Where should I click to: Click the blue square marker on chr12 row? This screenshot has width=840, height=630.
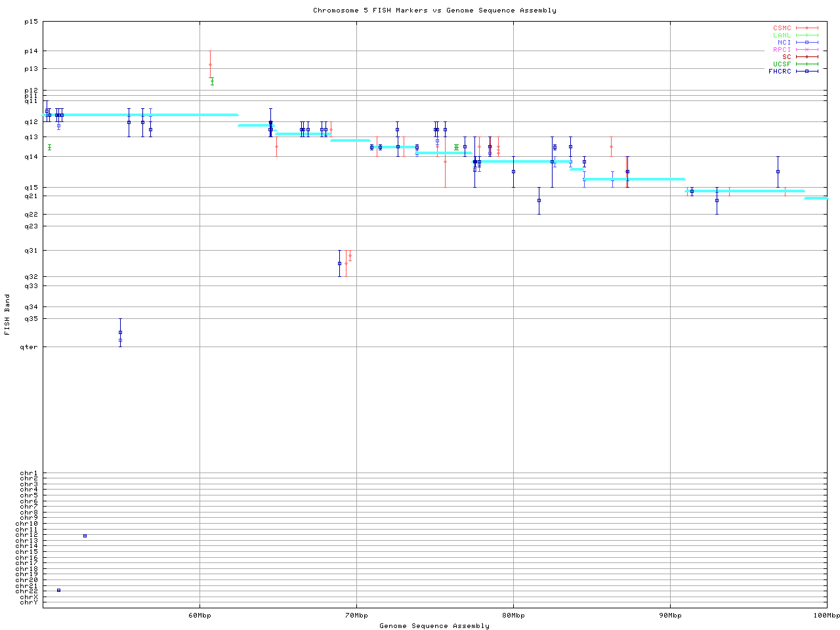tap(85, 536)
